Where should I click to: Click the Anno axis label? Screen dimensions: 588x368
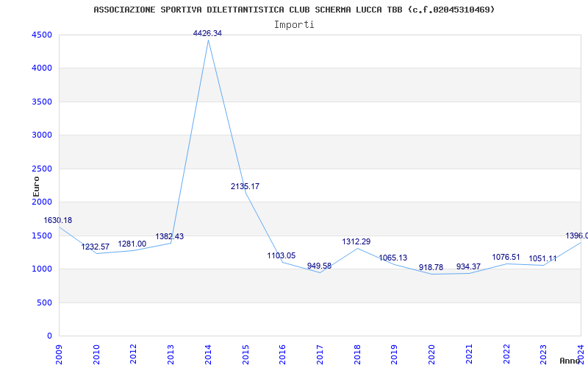pos(570,361)
